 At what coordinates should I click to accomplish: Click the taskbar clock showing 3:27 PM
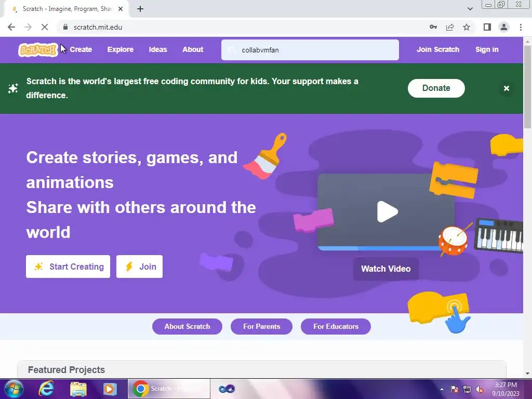coord(506,389)
